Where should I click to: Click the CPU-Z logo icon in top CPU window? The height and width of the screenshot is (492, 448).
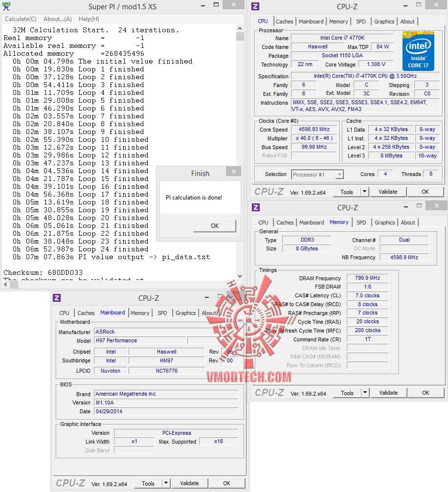click(x=255, y=6)
